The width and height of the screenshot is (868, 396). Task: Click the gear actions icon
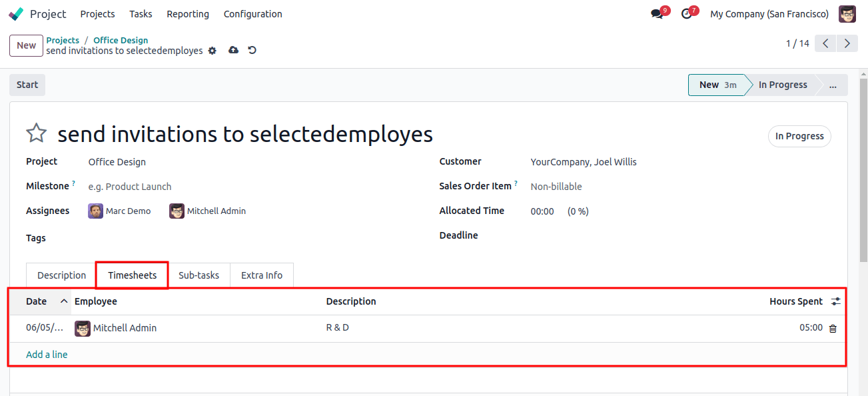(213, 51)
